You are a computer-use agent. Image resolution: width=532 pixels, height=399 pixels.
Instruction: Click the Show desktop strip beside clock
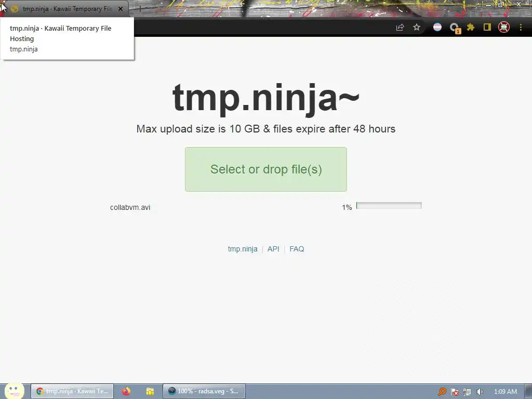pyautogui.click(x=528, y=391)
